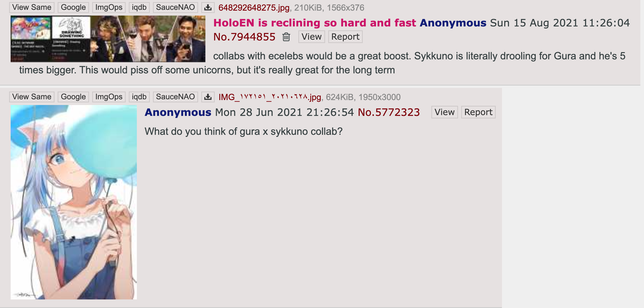Open ImgOps for the first post image

click(x=109, y=8)
